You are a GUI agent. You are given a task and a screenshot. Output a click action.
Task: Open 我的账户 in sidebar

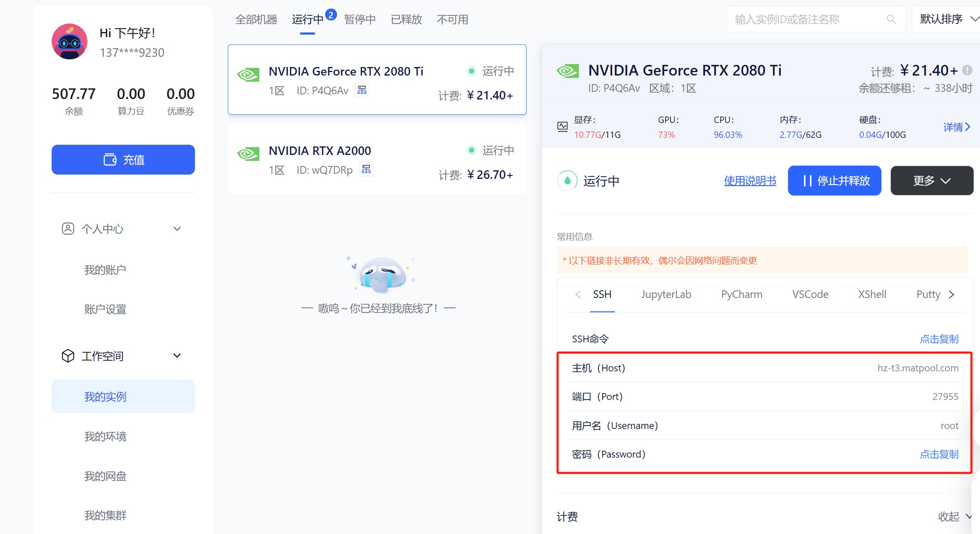tap(105, 270)
